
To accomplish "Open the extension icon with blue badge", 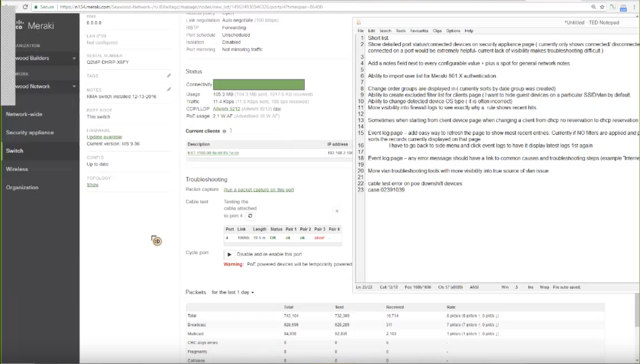I will point(623,7).
